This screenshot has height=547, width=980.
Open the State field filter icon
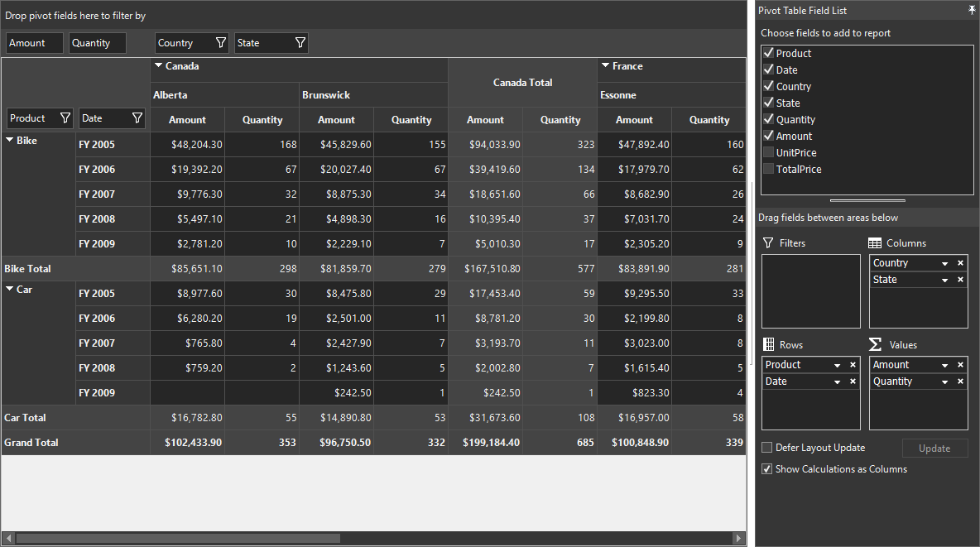point(300,42)
